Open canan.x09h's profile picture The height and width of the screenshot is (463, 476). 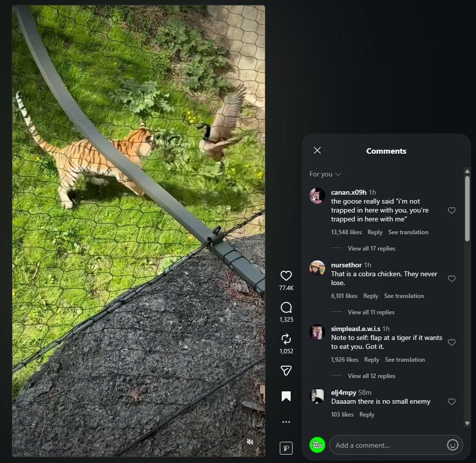pos(317,195)
